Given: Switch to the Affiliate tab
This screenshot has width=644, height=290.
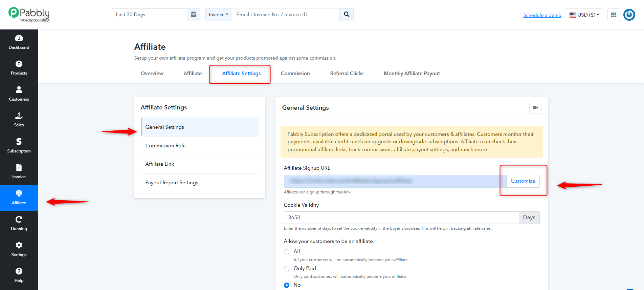Looking at the screenshot, I should 193,74.
